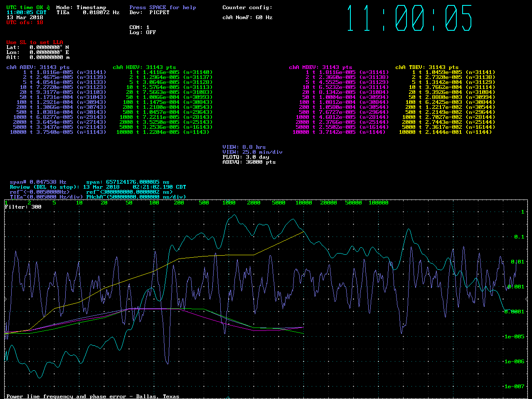Select the chA HDEV table header

click(144, 67)
